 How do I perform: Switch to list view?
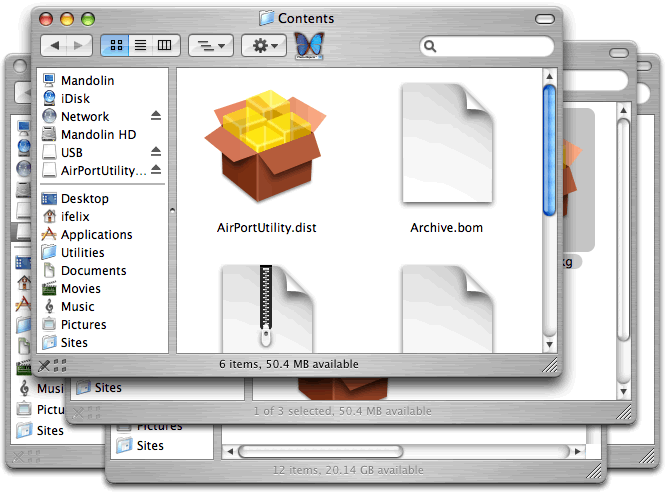pyautogui.click(x=140, y=45)
